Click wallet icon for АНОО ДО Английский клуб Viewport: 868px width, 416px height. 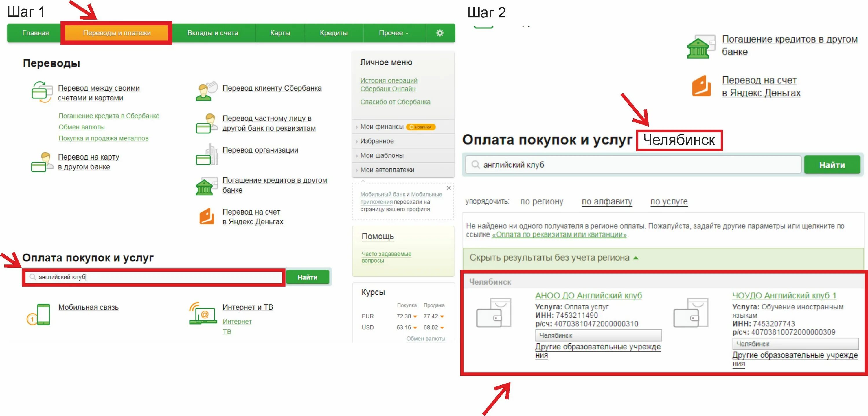tap(494, 312)
